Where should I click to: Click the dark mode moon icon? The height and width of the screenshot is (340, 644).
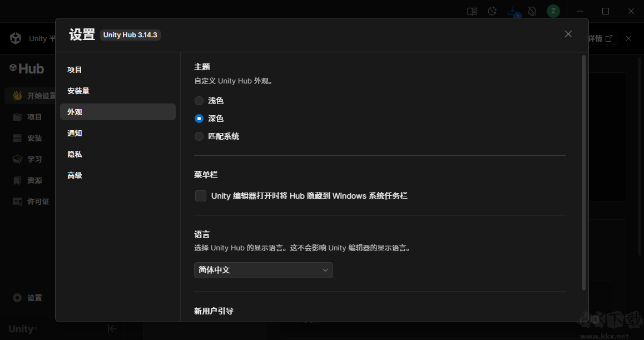click(x=492, y=11)
